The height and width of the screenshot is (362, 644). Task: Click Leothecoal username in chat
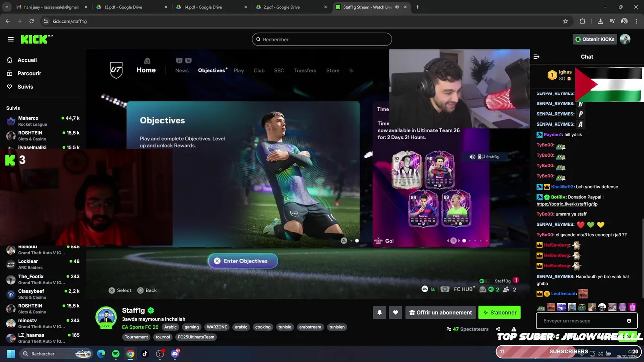pos(563,294)
